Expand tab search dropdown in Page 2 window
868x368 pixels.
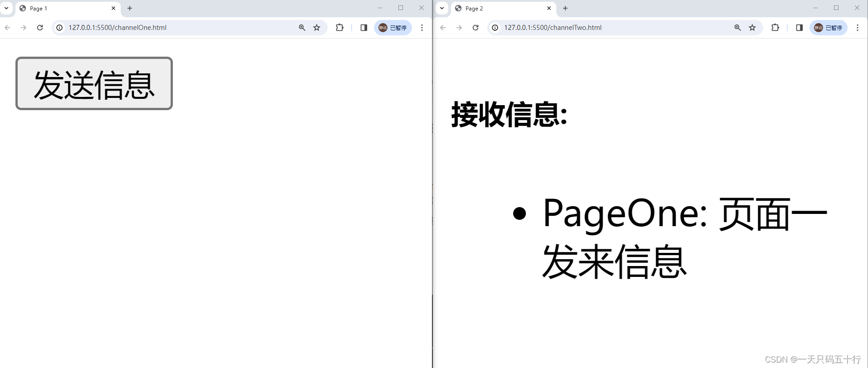tap(442, 8)
